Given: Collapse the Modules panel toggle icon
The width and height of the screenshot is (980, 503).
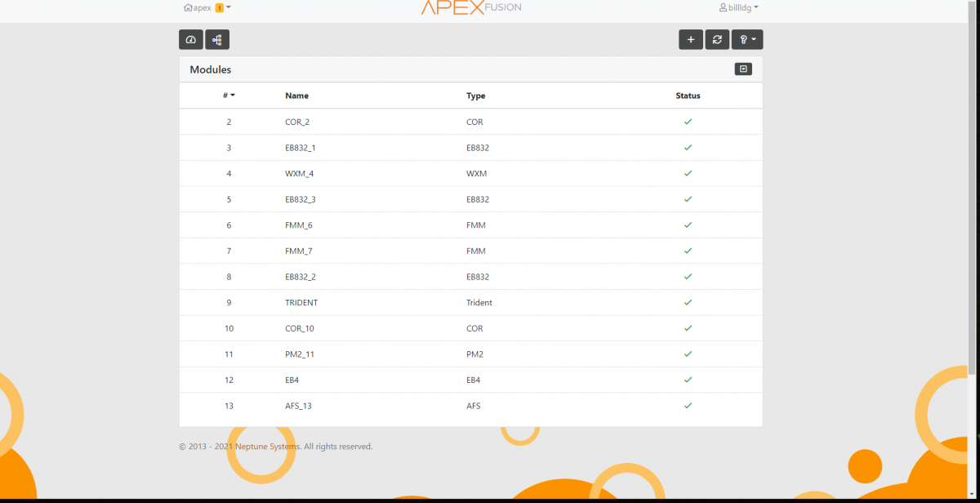Looking at the screenshot, I should pyautogui.click(x=743, y=69).
